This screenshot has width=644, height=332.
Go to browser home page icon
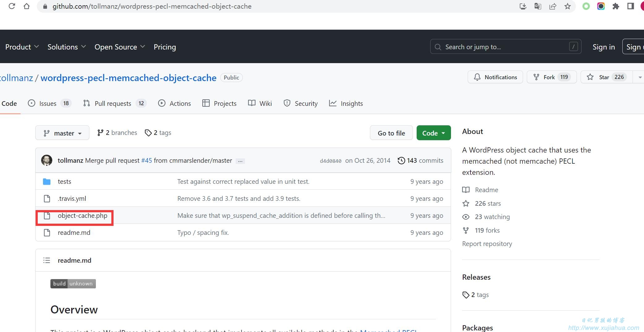pos(27,6)
